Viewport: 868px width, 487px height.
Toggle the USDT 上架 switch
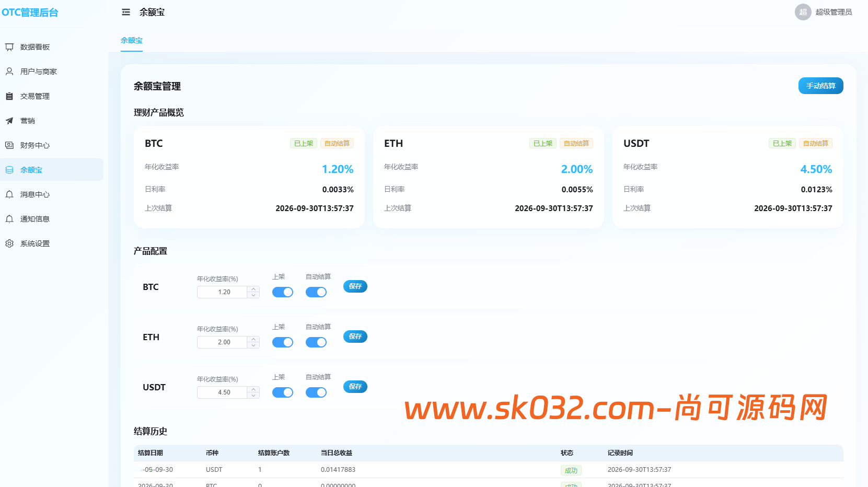click(x=283, y=392)
